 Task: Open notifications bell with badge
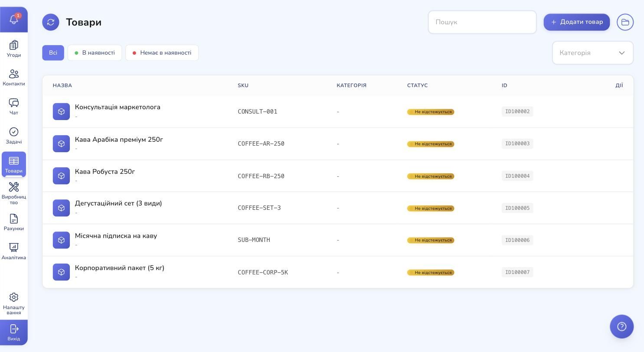(14, 20)
